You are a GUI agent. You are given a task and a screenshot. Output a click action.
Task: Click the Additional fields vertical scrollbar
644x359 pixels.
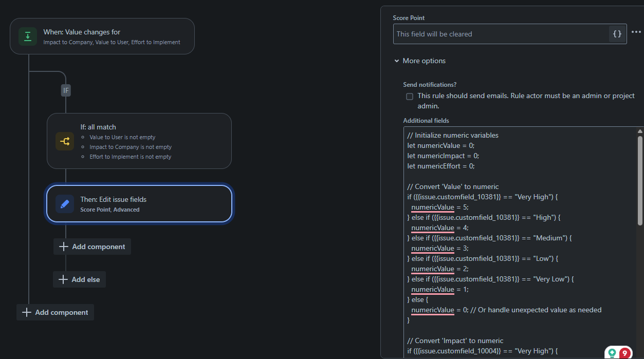pos(640,180)
